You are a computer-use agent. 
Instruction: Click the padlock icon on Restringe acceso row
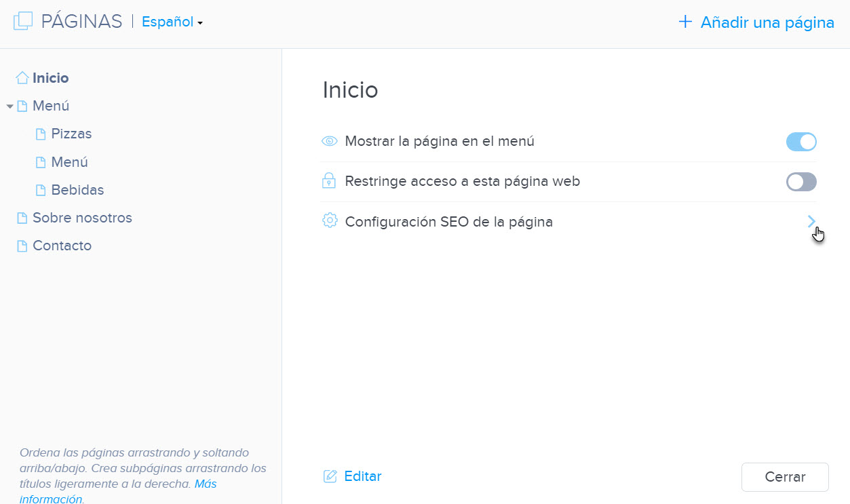329,181
